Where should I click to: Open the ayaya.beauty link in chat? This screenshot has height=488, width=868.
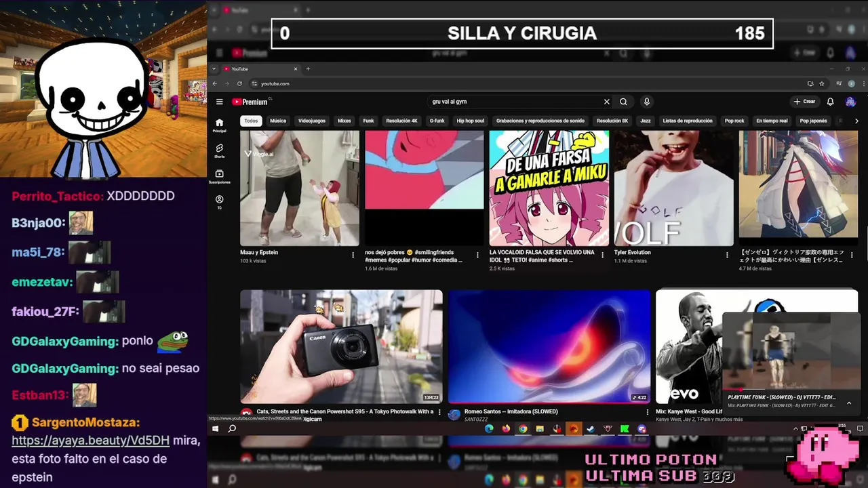pos(90,441)
